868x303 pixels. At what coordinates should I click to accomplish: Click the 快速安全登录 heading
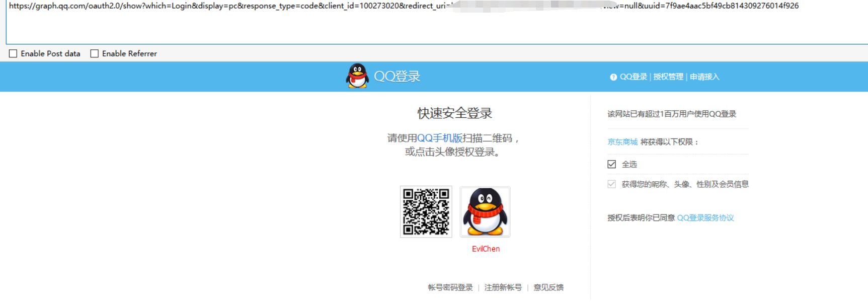coord(455,113)
